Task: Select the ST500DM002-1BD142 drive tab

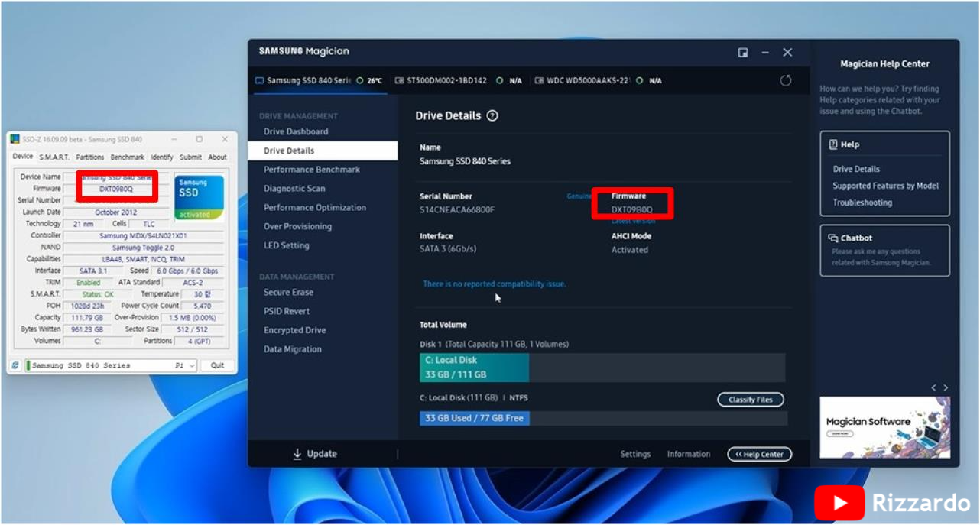Action: [459, 80]
